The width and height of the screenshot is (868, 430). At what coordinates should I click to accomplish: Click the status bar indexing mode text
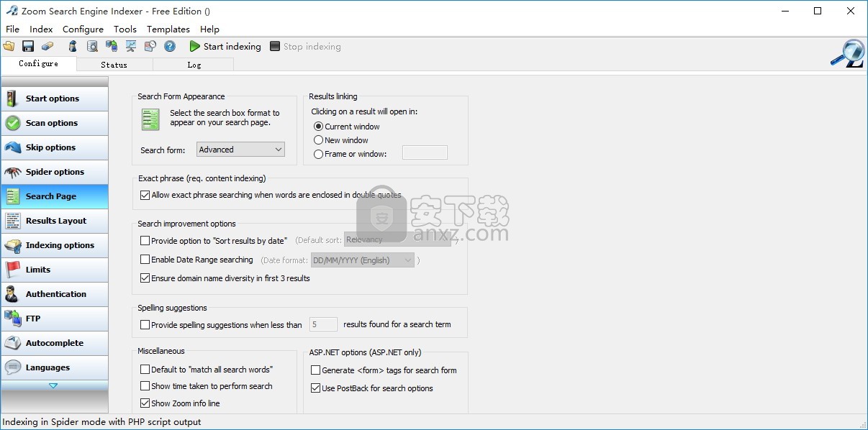(102, 422)
